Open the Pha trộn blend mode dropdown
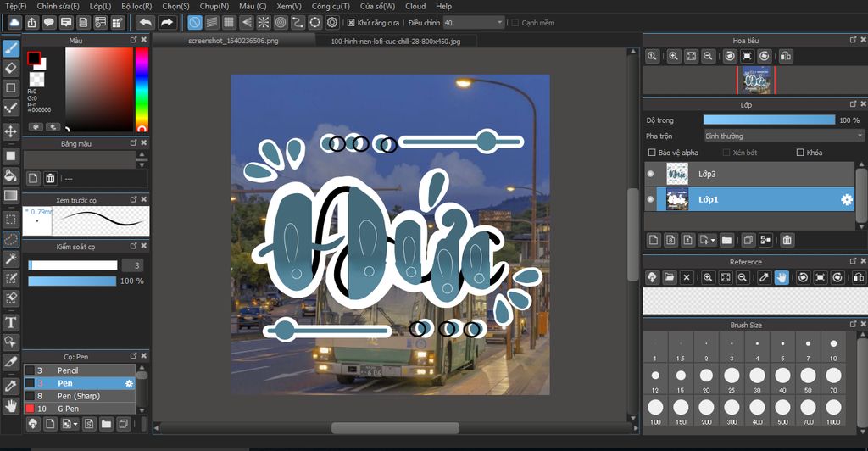 [x=783, y=136]
